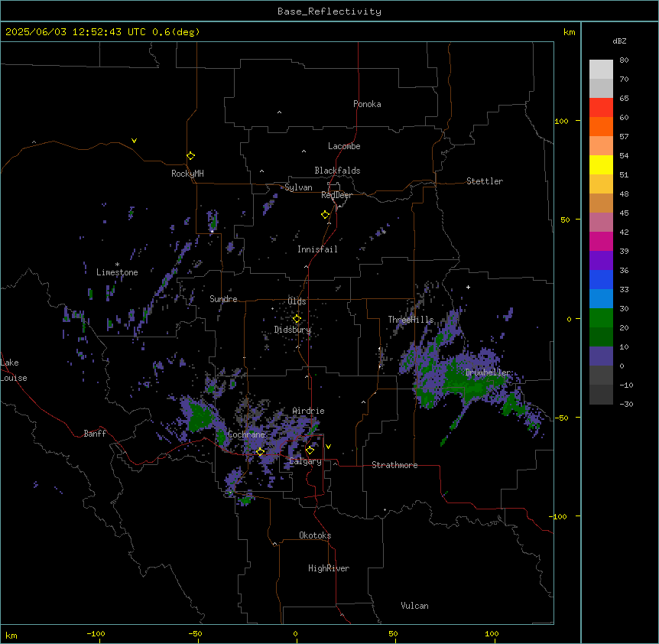Image resolution: width=659 pixels, height=644 pixels.
Task: Click the yellow V marker east of Calgary
Action: (x=328, y=447)
